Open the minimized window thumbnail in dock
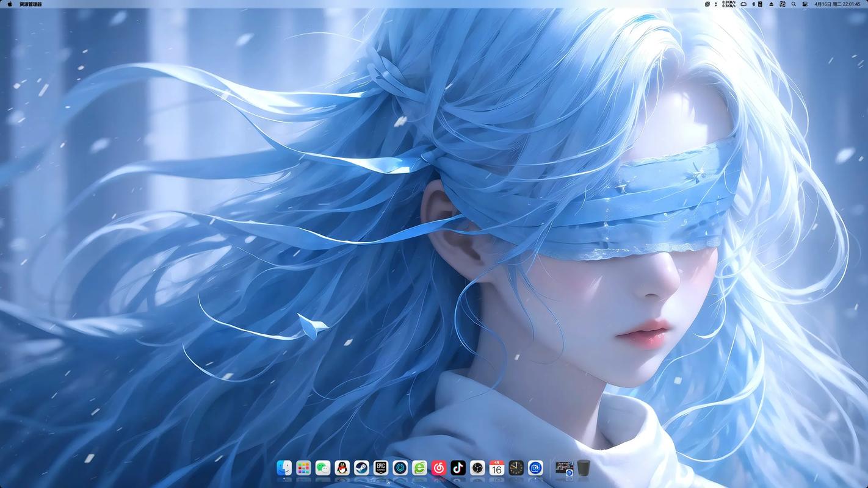868x488 pixels. pos(564,468)
